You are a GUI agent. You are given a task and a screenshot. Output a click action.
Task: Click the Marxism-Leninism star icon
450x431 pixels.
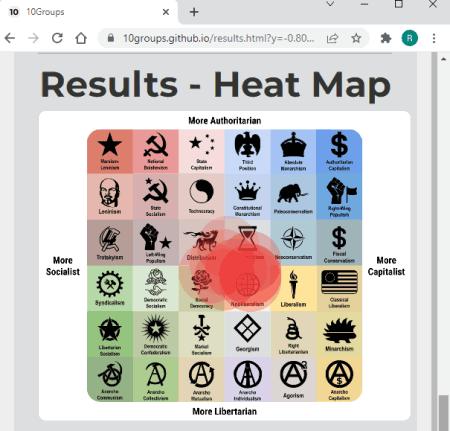click(110, 144)
